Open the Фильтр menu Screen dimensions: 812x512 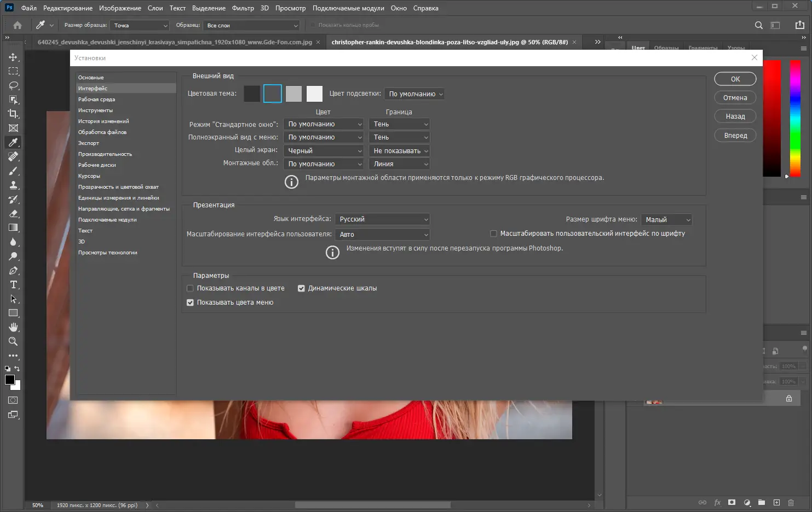(x=243, y=8)
